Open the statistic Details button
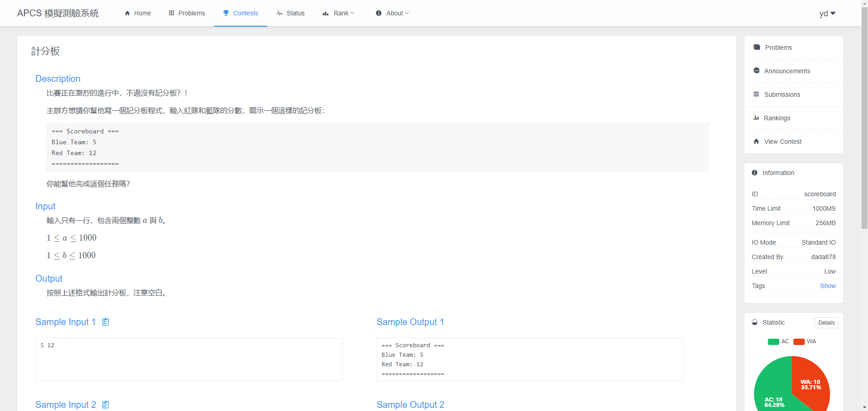 point(826,323)
